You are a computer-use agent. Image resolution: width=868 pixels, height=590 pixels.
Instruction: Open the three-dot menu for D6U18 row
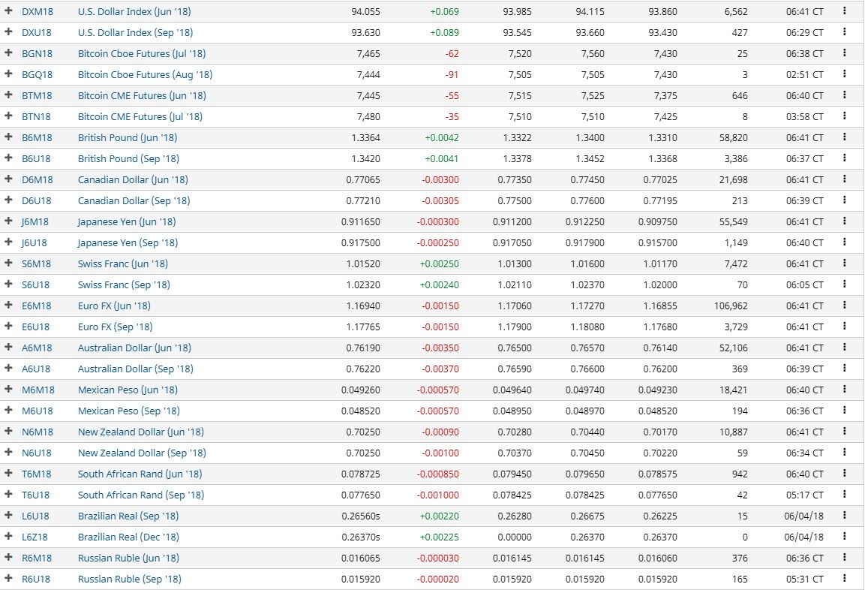pyautogui.click(x=844, y=200)
